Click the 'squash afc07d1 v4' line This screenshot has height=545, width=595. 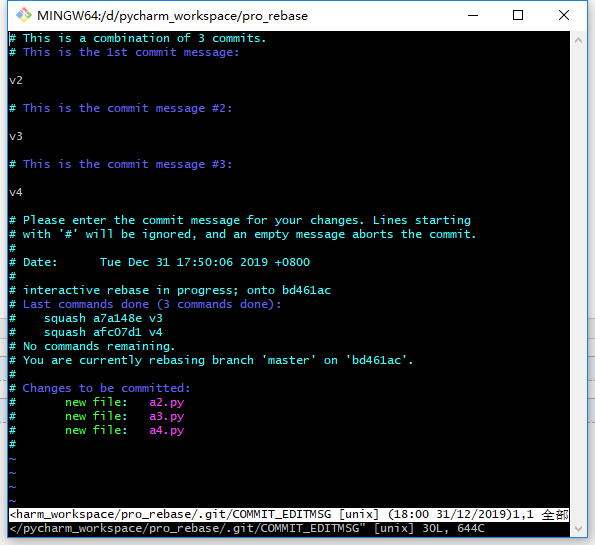[x=86, y=332]
